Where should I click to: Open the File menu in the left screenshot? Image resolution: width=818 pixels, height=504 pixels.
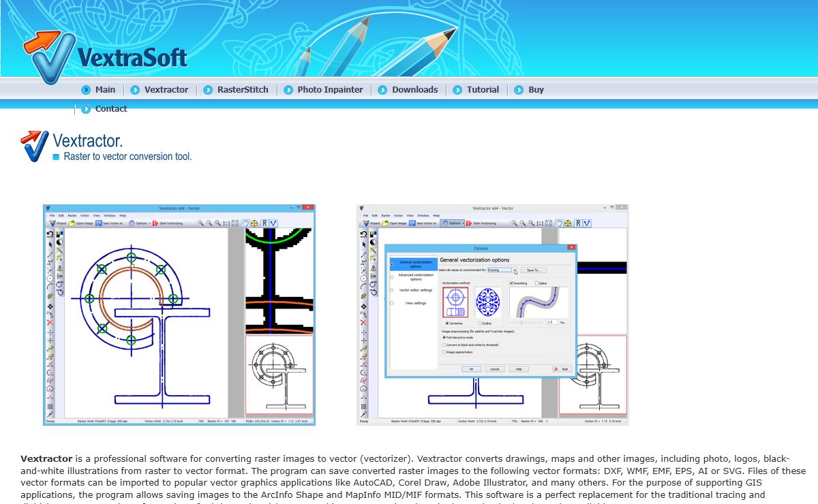coord(52,215)
